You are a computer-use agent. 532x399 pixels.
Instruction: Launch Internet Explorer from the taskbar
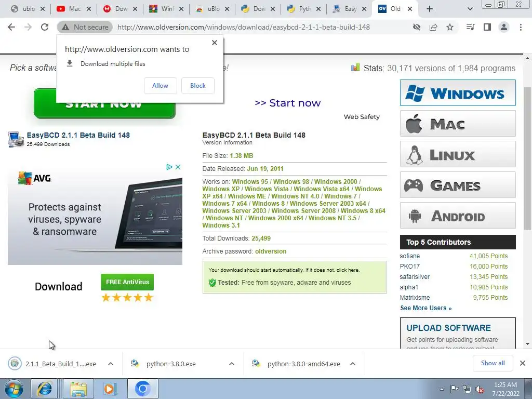44,389
